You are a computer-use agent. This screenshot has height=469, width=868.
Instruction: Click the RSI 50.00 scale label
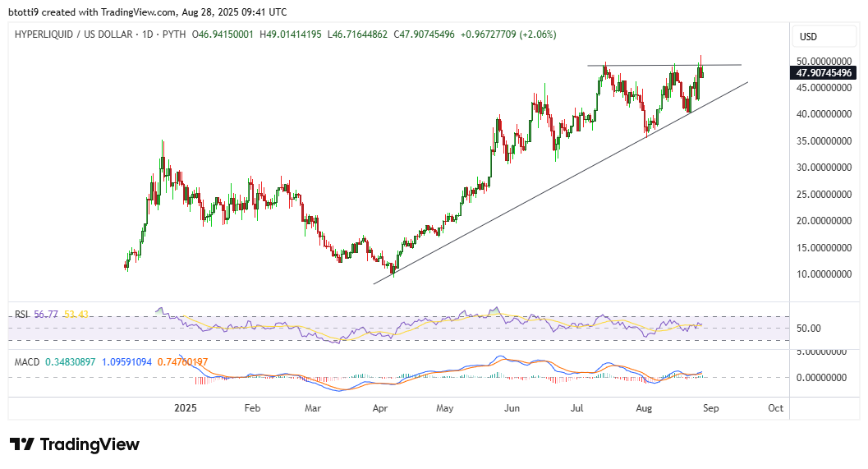(x=808, y=329)
